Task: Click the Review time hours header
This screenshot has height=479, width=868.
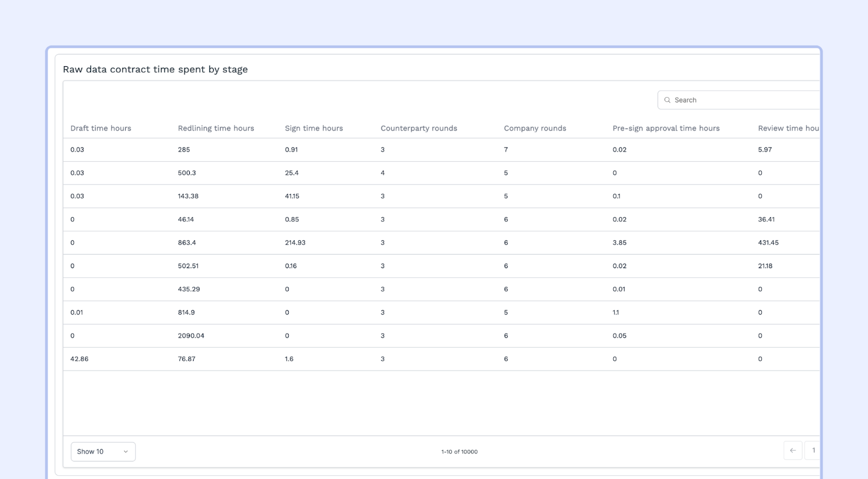Action: tap(788, 129)
